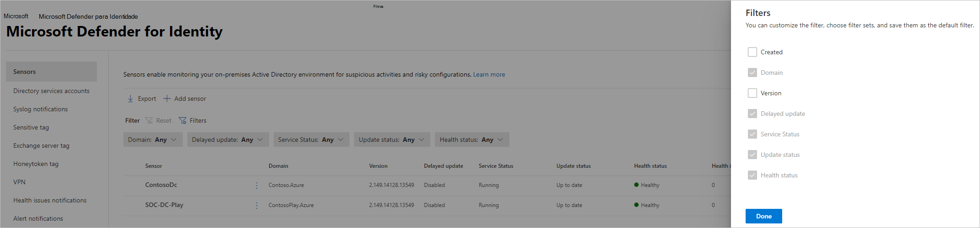Click the Reset filter button label
Image resolution: width=980 pixels, height=228 pixels.
coord(164,120)
